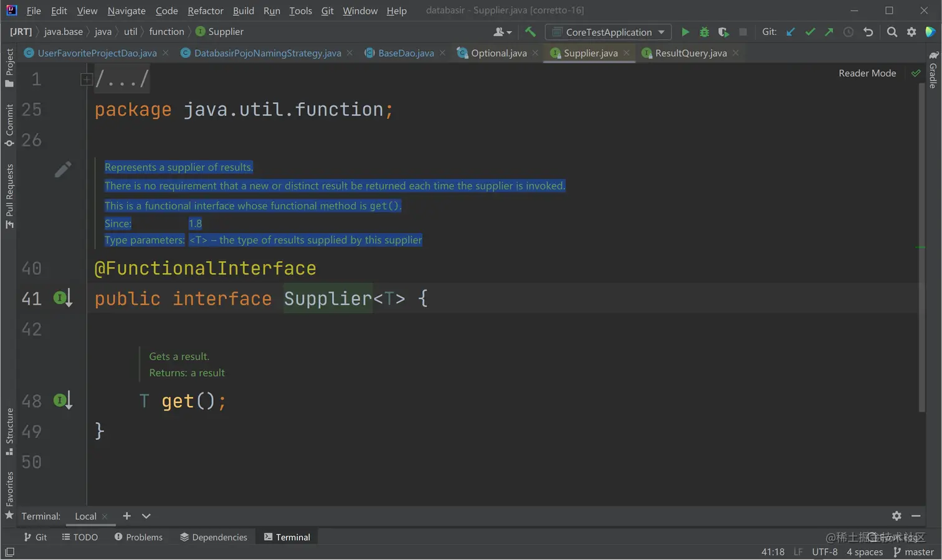Open CoreTestApplication run configuration dropdown
942x560 pixels.
click(608, 32)
